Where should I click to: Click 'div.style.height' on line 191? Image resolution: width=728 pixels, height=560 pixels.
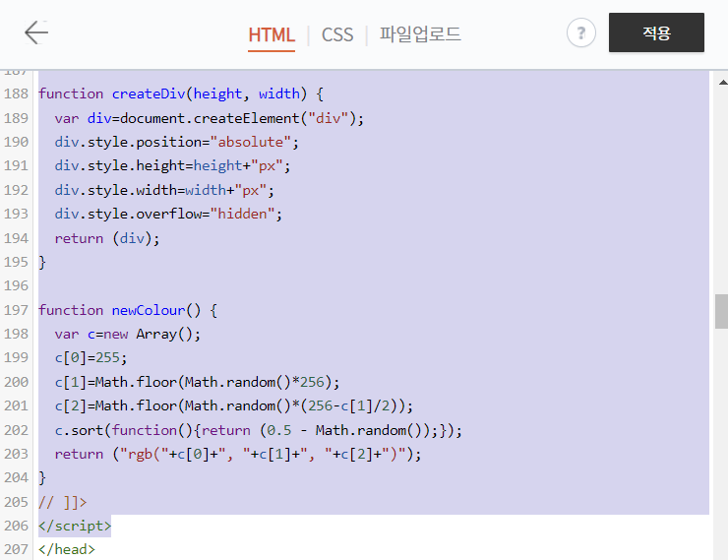click(120, 166)
